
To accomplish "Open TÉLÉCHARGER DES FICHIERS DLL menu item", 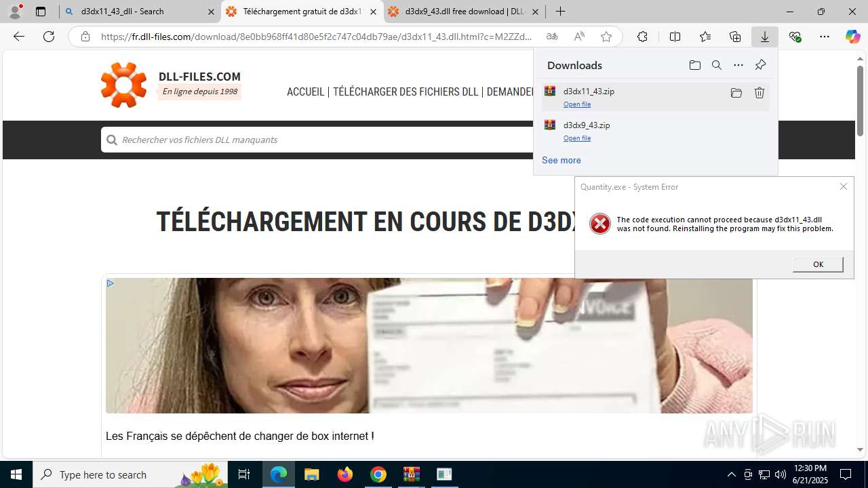I will pos(406,91).
